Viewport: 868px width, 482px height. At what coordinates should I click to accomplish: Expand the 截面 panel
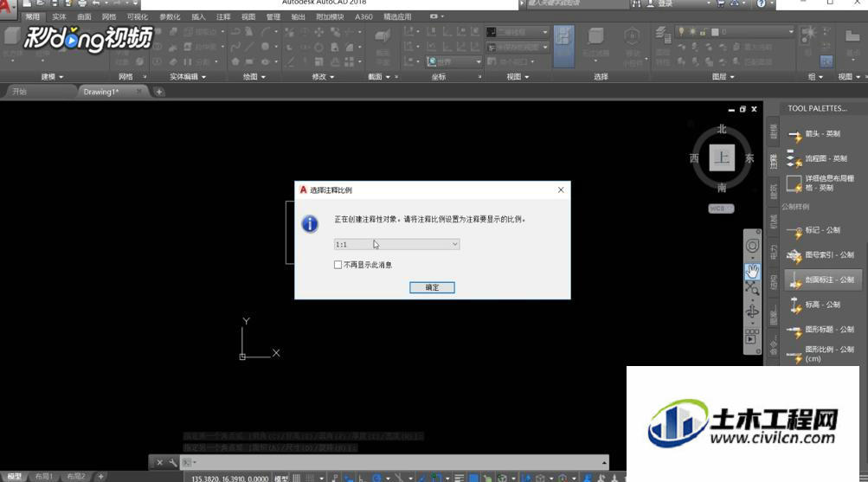379,77
